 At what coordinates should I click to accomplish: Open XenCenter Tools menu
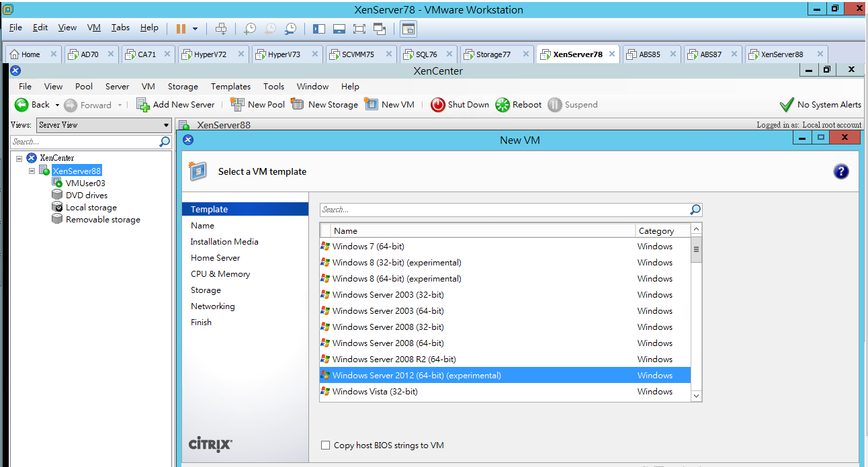point(273,86)
